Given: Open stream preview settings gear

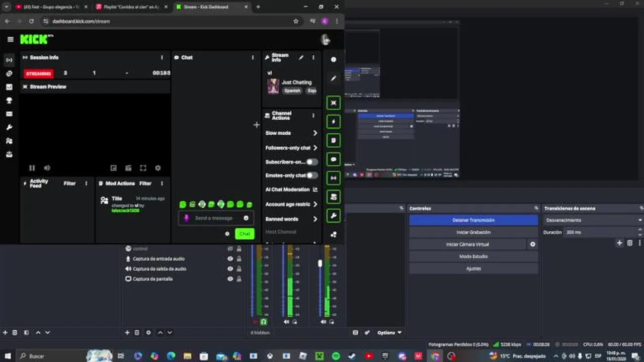Looking at the screenshot, I should coord(157,168).
